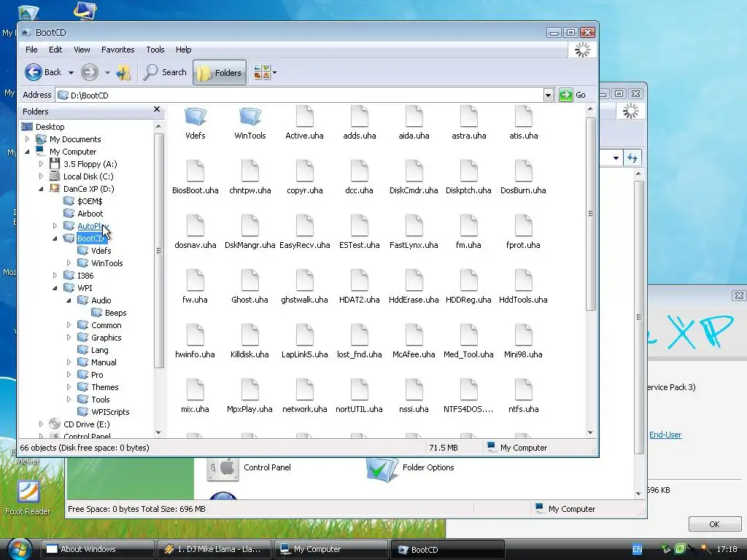Select the Active.uha file icon

[305, 117]
